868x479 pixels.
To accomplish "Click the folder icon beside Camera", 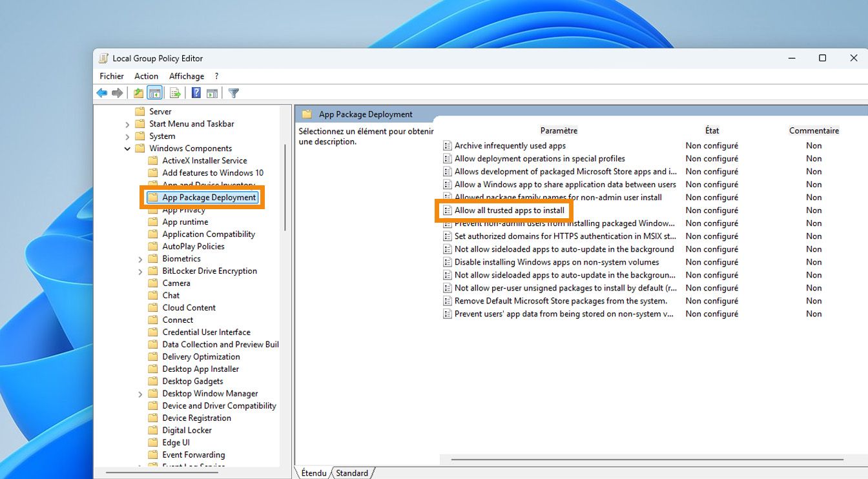I will coord(153,283).
